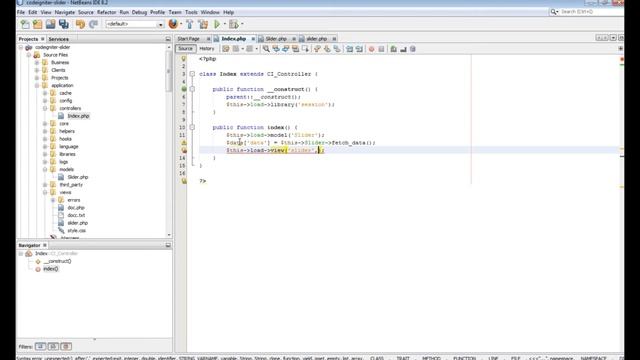
Task: Collapse the application folder node
Action: [37, 85]
